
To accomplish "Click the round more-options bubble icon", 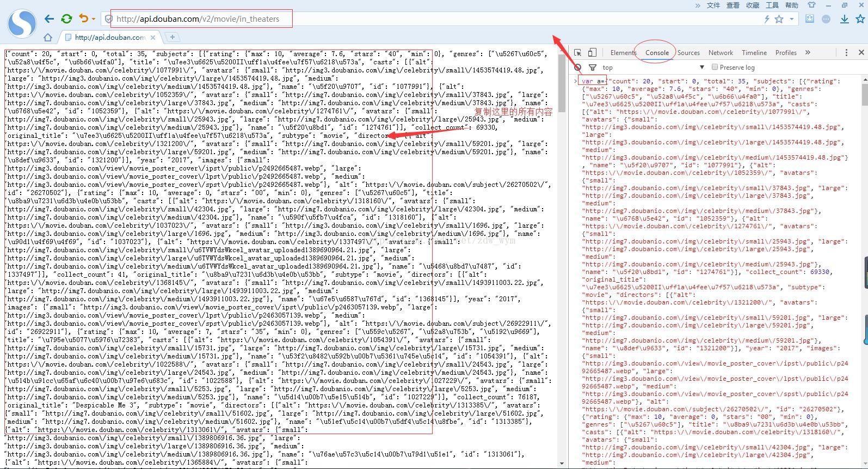I will 826,19.
